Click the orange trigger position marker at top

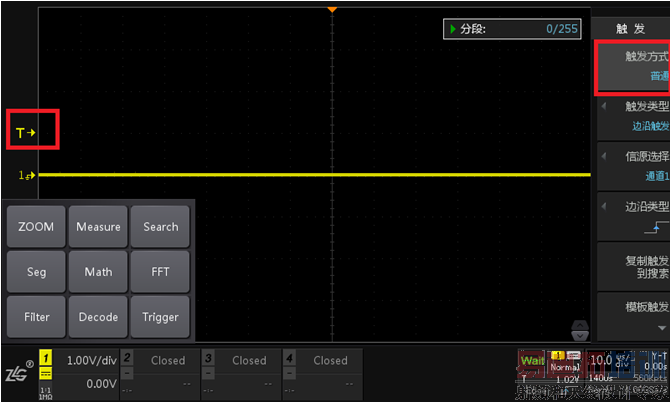click(x=332, y=9)
